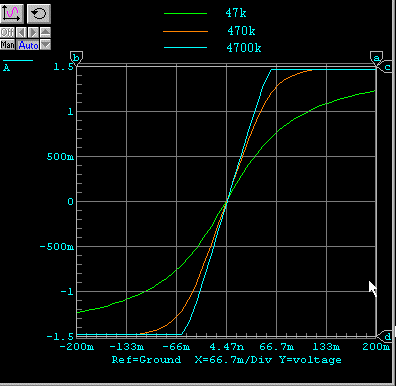The width and height of the screenshot is (396, 386).
Task: Select cursor marker a at the top-right of the graph
Action: (x=376, y=58)
